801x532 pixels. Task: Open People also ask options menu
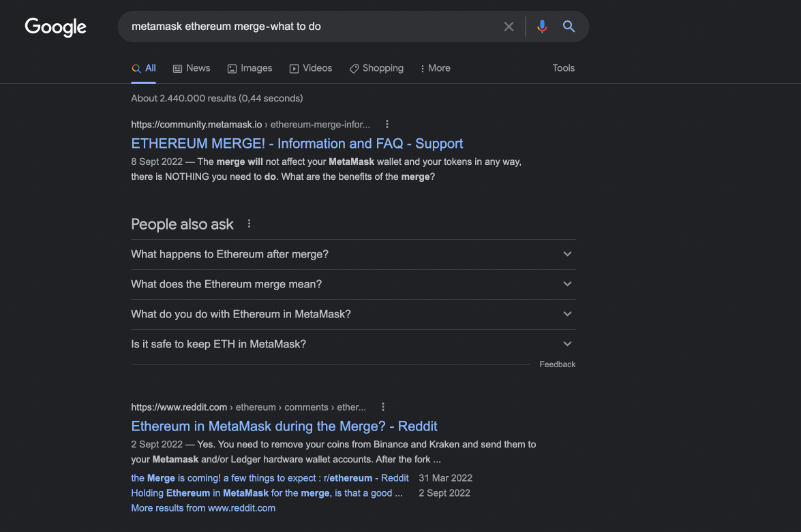pos(249,223)
